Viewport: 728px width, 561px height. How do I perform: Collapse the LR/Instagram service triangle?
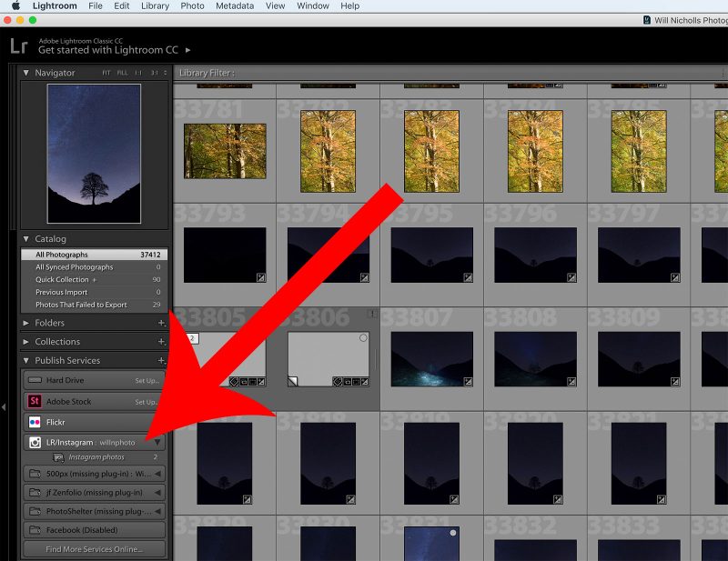coord(157,442)
